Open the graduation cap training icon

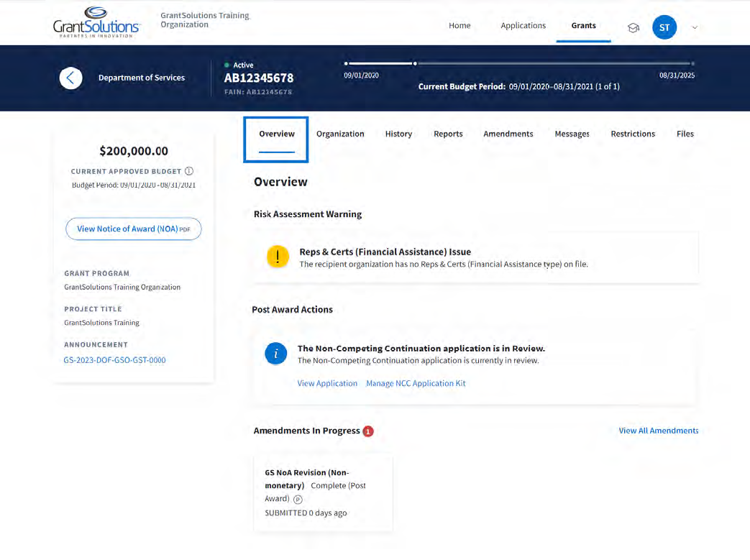click(634, 27)
